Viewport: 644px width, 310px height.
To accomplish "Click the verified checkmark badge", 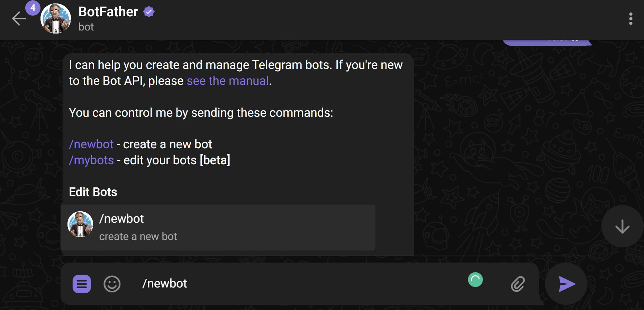I will click(149, 12).
